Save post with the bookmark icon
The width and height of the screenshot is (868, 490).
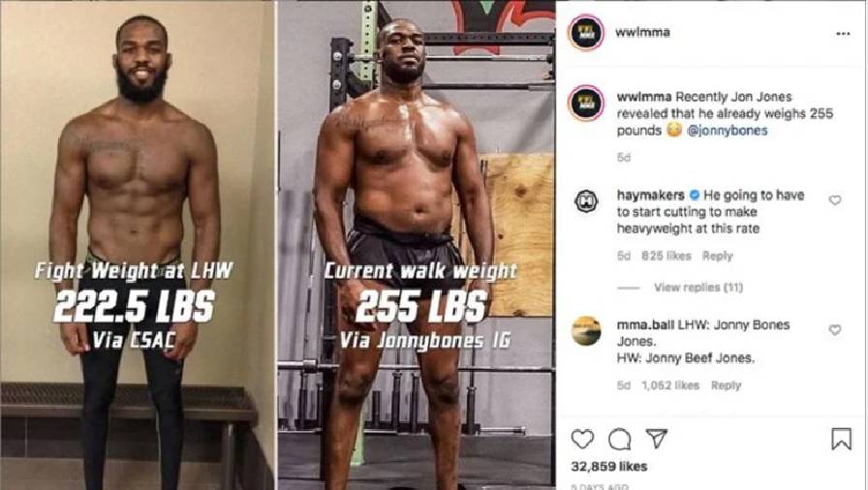841,439
